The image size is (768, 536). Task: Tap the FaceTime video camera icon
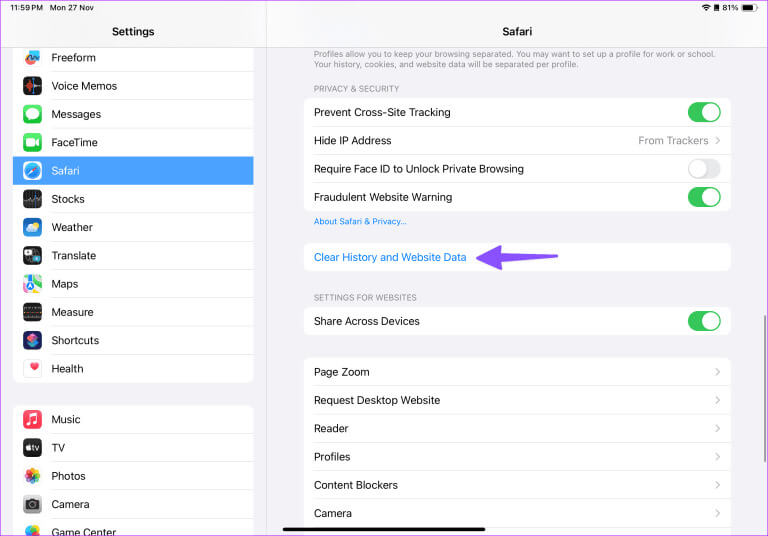32,143
